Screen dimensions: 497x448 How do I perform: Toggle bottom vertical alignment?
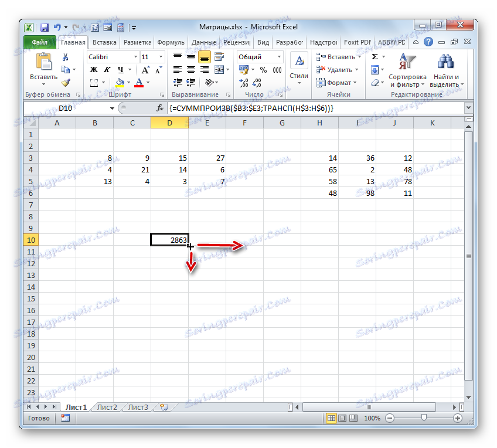(205, 57)
